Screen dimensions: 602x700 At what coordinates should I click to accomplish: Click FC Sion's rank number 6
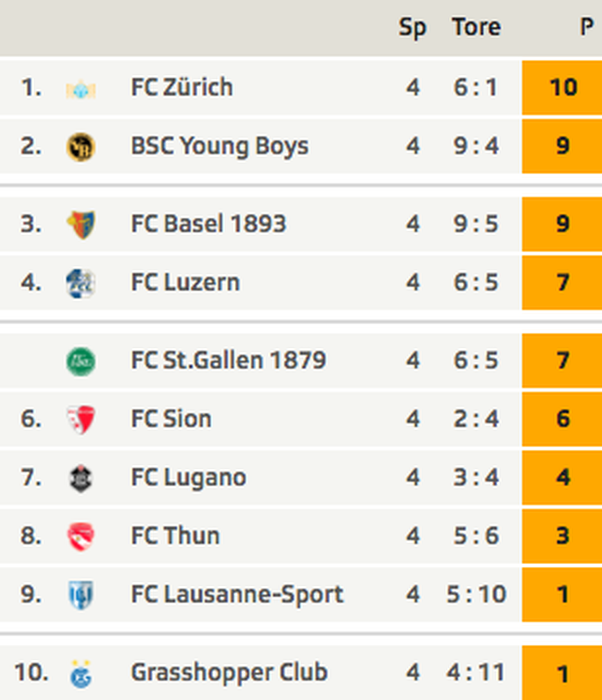coord(31,419)
